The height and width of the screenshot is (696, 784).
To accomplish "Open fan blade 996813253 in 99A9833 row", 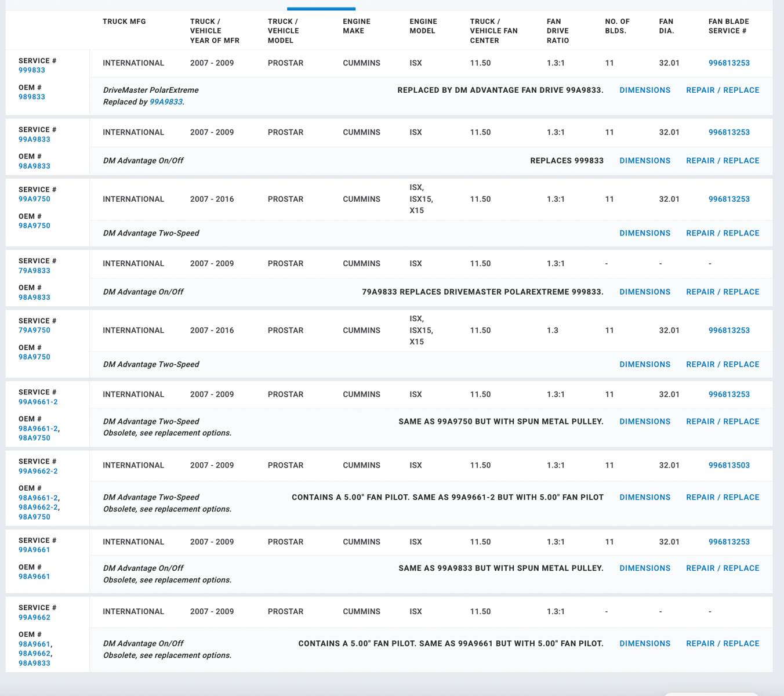I will click(729, 132).
